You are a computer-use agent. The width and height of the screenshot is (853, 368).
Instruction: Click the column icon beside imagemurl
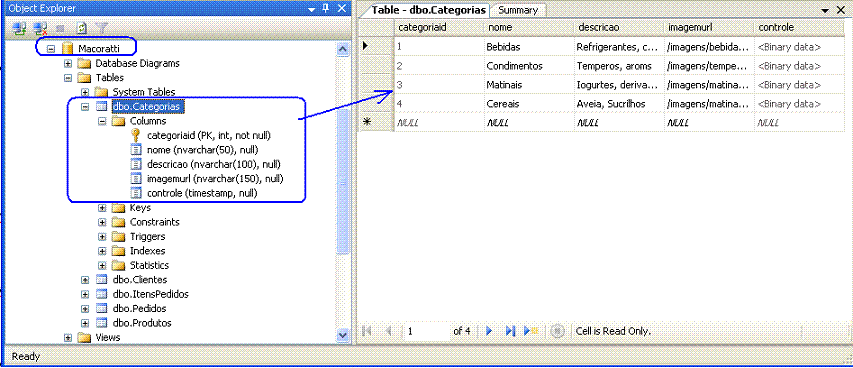(x=136, y=179)
